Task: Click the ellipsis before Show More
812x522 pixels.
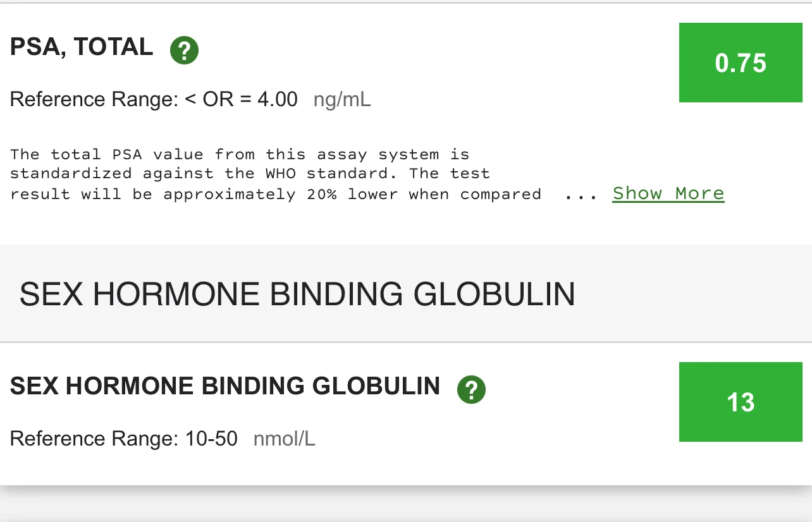Action: pyautogui.click(x=581, y=196)
